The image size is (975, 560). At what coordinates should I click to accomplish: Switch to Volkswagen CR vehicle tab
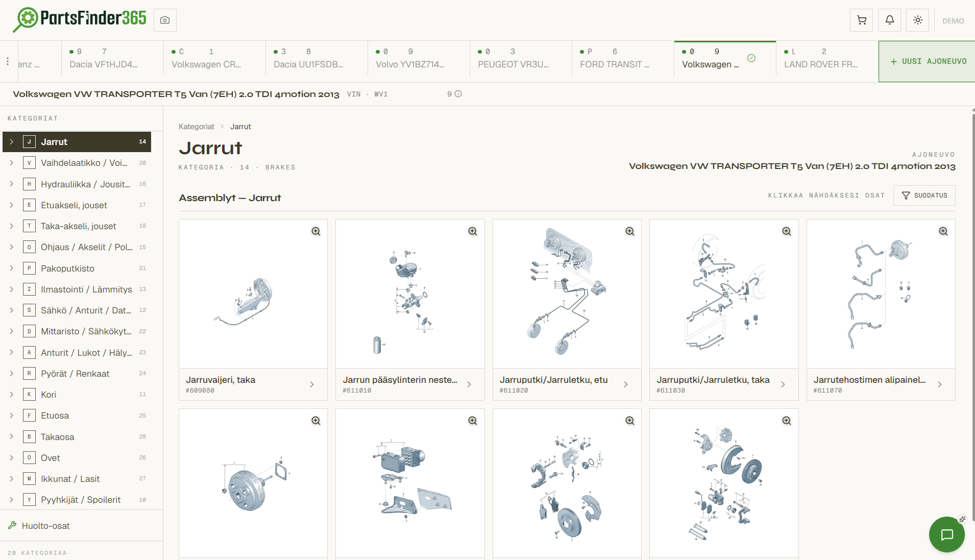[x=214, y=58]
